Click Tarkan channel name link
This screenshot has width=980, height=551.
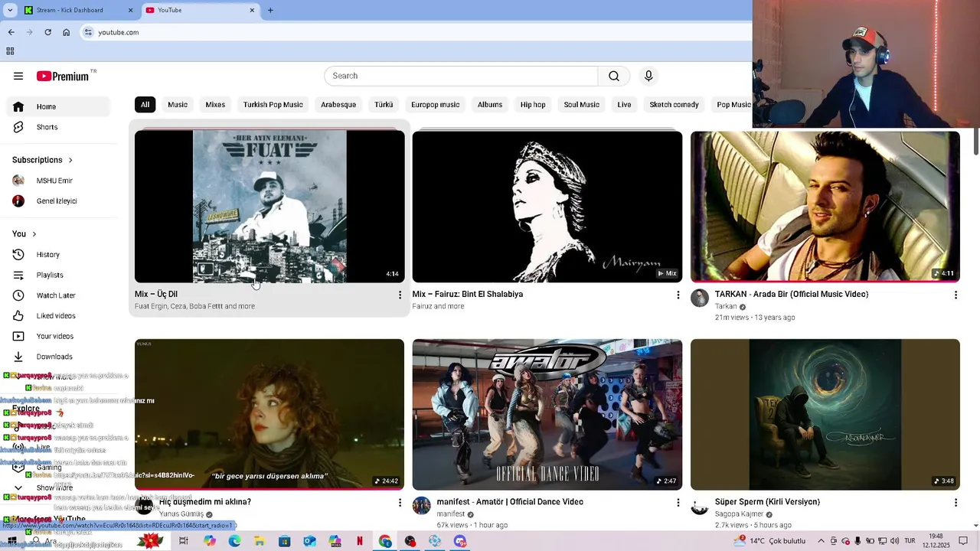726,306
